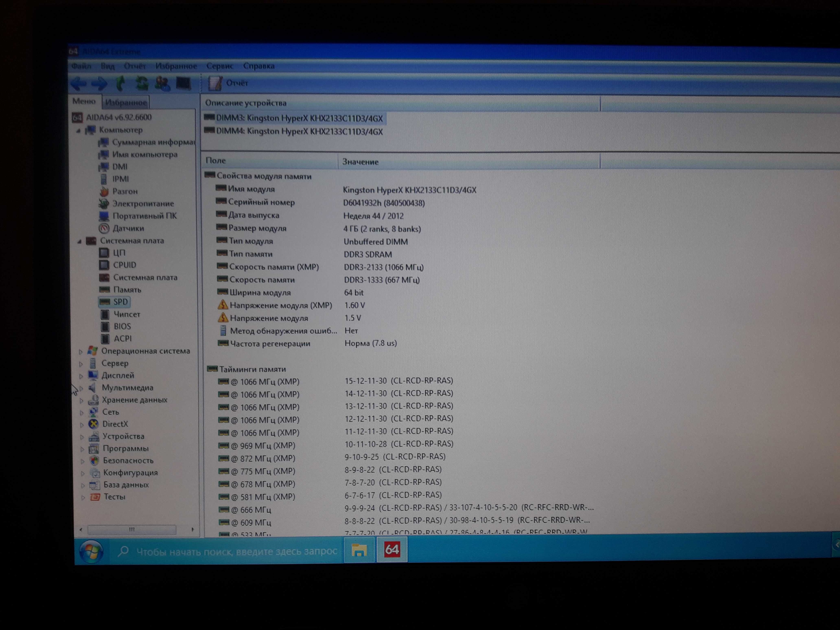Collapse the Системная плата tree node
The height and width of the screenshot is (630, 840).
pos(79,241)
